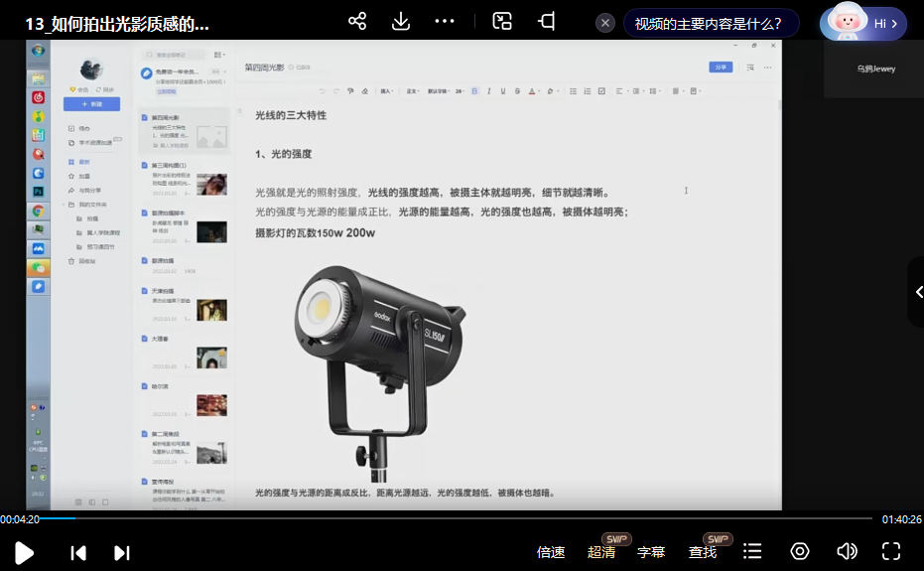Viewport: 924px width, 571px height.
Task: Open the 倍速 playback speed menu
Action: (551, 552)
